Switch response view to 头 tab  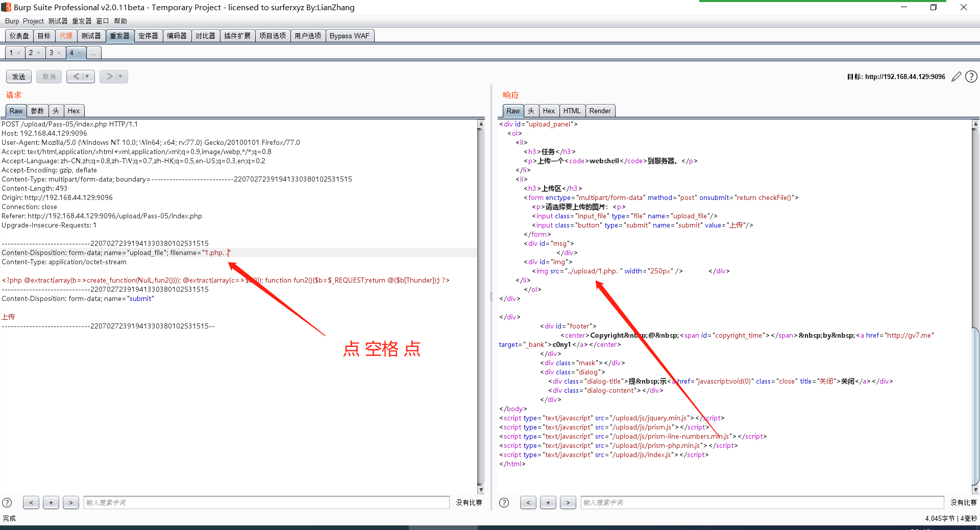(531, 111)
